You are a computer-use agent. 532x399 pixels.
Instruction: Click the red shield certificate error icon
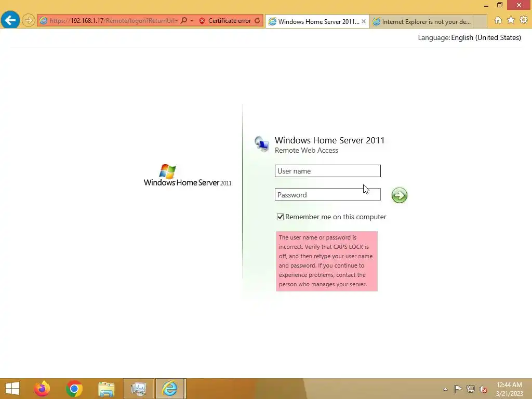[x=202, y=21]
